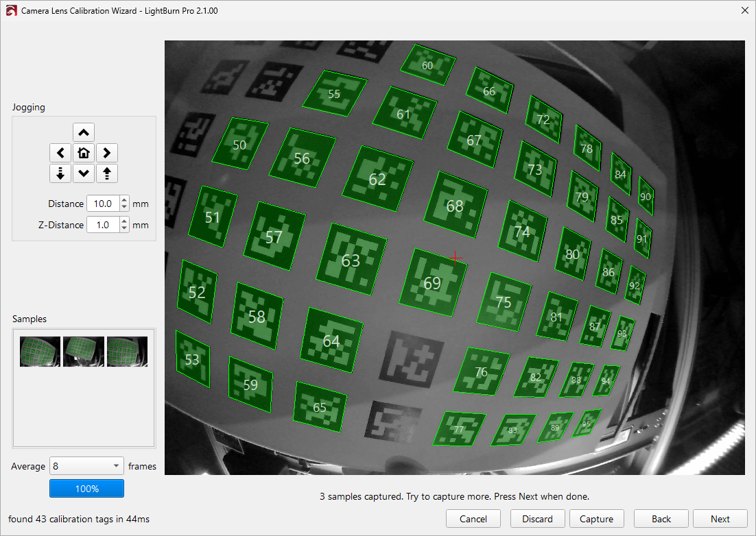
Task: Open the Average frames dropdown
Action: (87, 466)
